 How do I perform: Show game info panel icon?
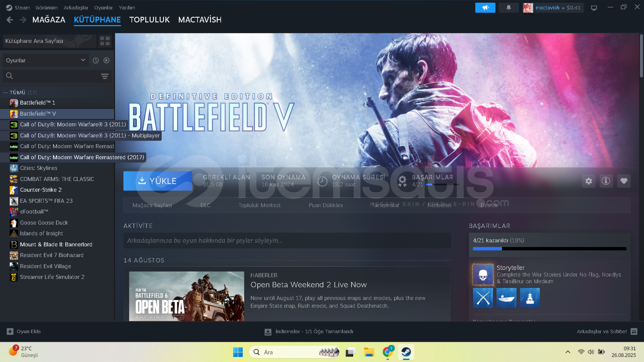pyautogui.click(x=606, y=181)
